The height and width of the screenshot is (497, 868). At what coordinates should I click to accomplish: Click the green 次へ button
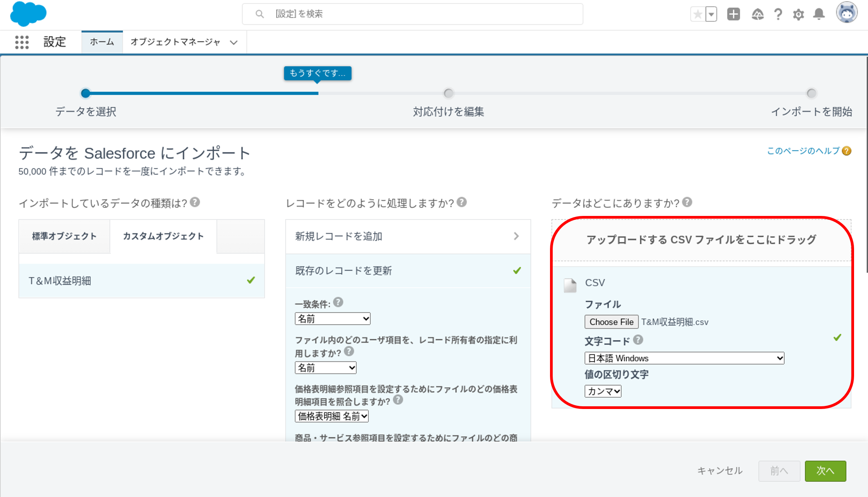(x=825, y=471)
